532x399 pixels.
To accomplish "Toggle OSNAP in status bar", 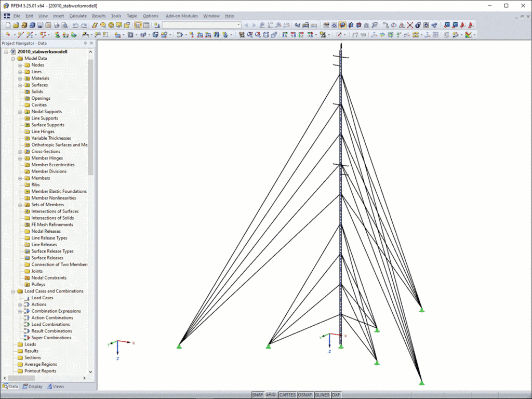I will click(x=304, y=395).
